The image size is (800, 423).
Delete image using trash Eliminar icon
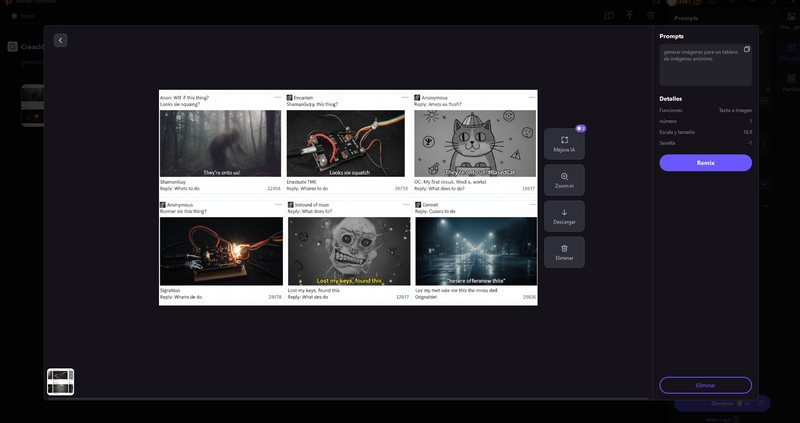pos(564,252)
